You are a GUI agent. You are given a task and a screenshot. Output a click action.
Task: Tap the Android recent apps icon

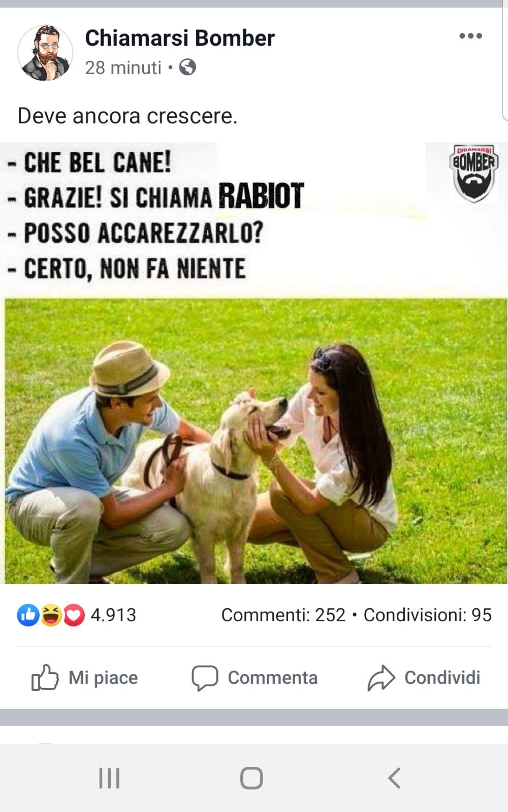coord(109,778)
